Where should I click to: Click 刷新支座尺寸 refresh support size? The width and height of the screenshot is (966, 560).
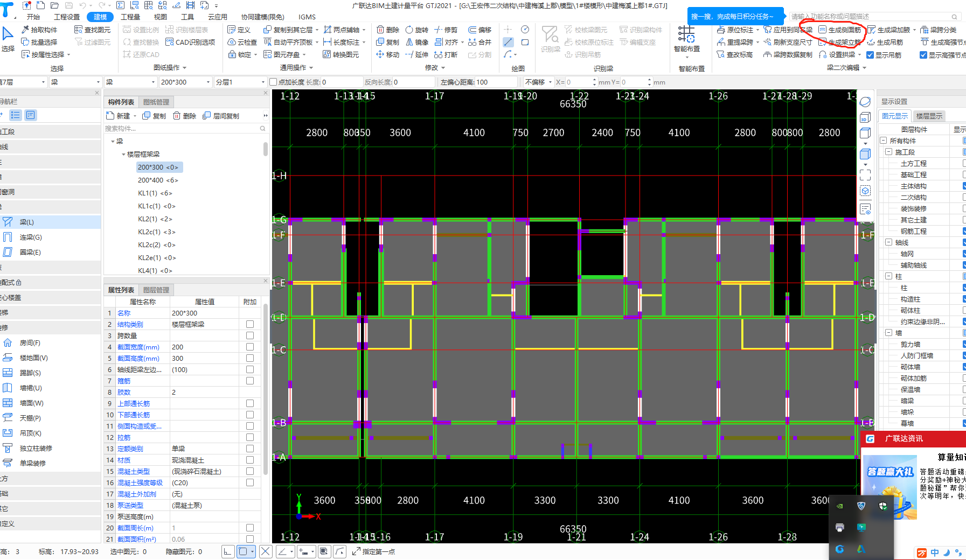pyautogui.click(x=788, y=42)
